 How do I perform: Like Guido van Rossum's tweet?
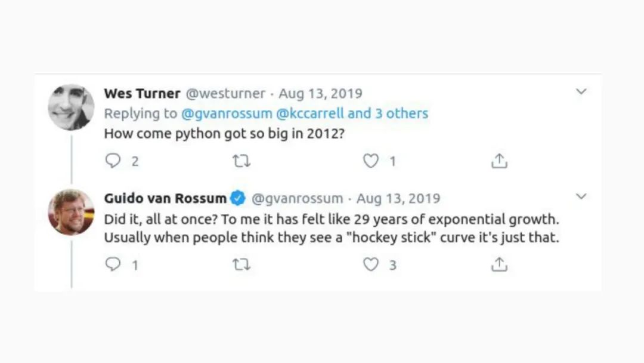point(371,264)
